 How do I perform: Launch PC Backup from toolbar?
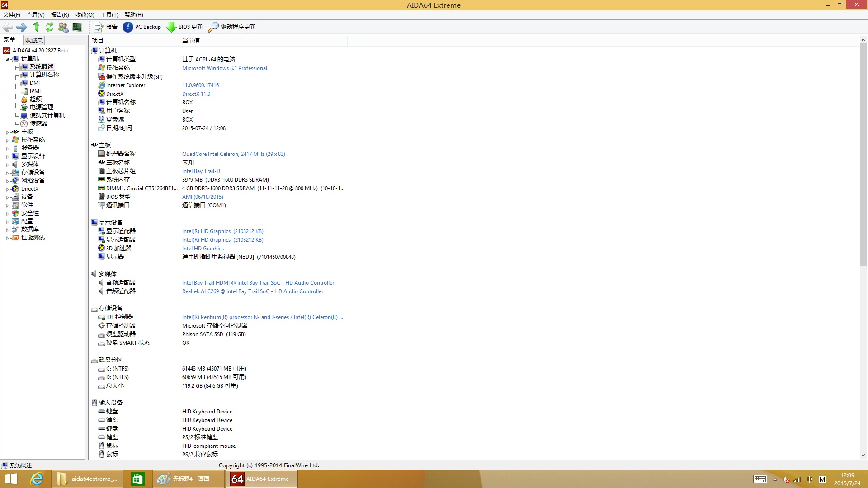tap(142, 27)
